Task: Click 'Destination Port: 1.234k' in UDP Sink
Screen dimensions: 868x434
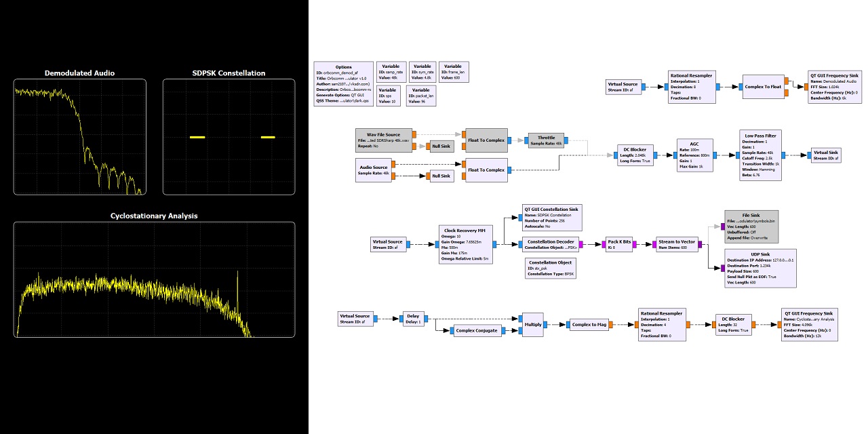Action: click(x=751, y=265)
